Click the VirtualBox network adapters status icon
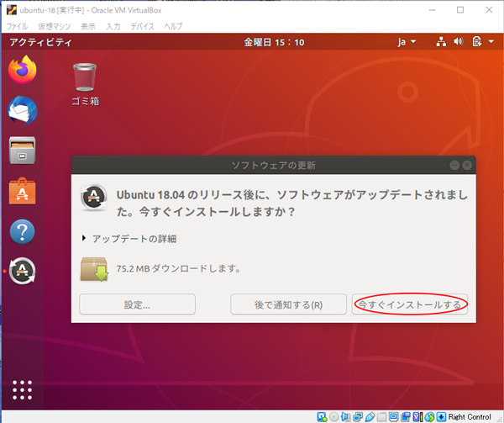The height and width of the screenshot is (423, 504). (358, 417)
